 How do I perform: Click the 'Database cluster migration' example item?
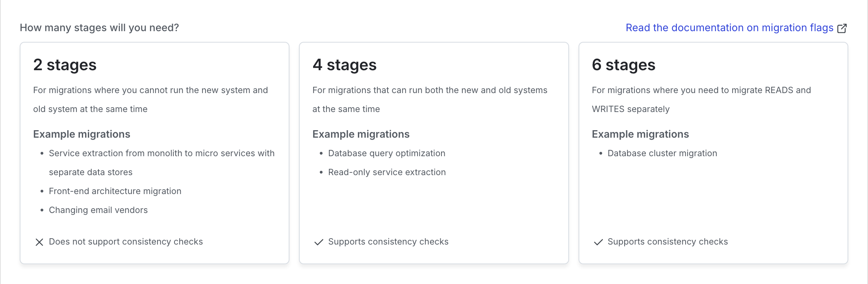[662, 153]
